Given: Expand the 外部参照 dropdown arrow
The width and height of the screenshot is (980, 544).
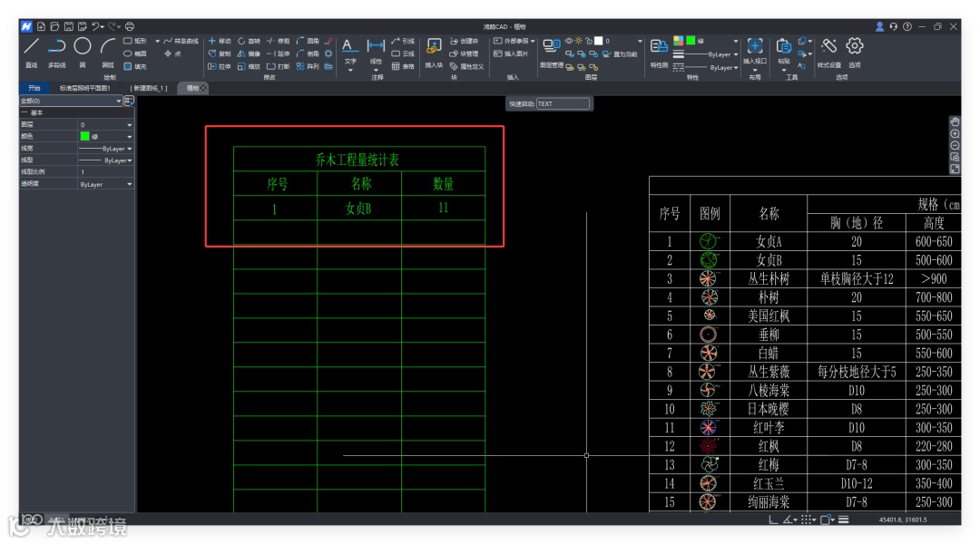Looking at the screenshot, I should [533, 41].
